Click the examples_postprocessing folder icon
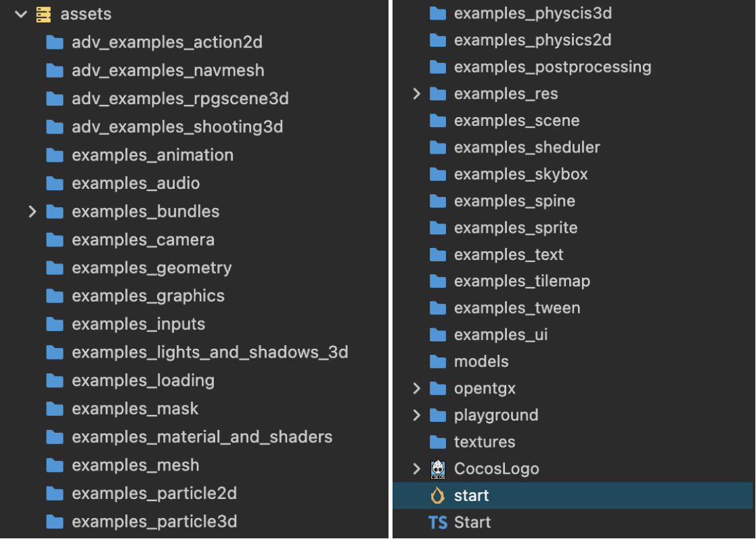The image size is (756, 539). coord(438,66)
